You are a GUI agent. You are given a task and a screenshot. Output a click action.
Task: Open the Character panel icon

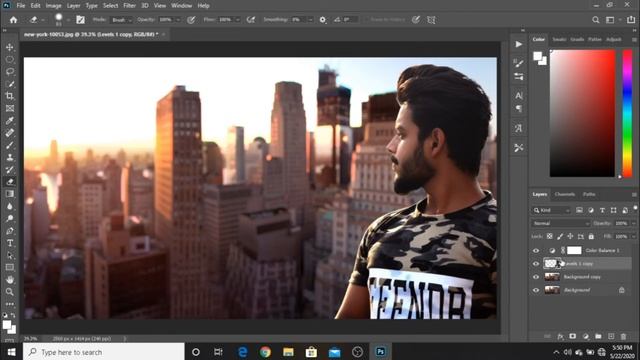click(x=519, y=96)
